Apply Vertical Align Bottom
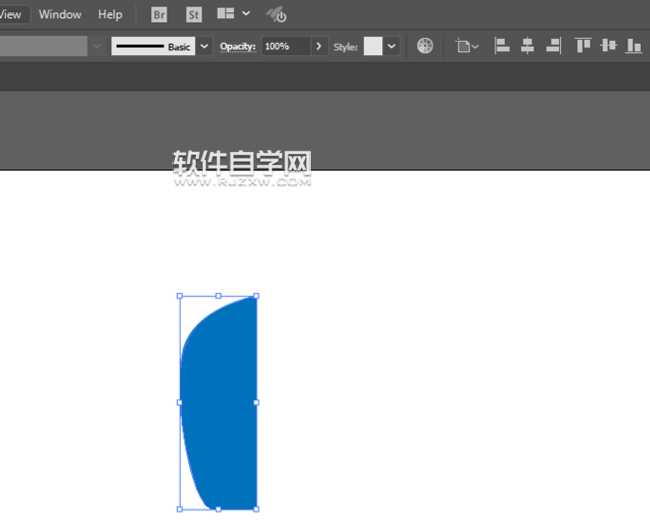Screen dimensions: 650x529 (x=633, y=46)
